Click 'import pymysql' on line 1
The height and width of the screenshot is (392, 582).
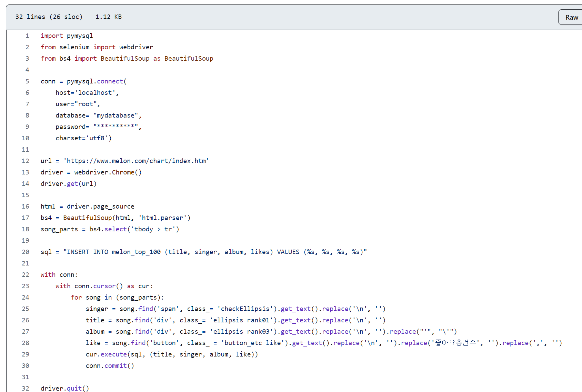(x=67, y=36)
